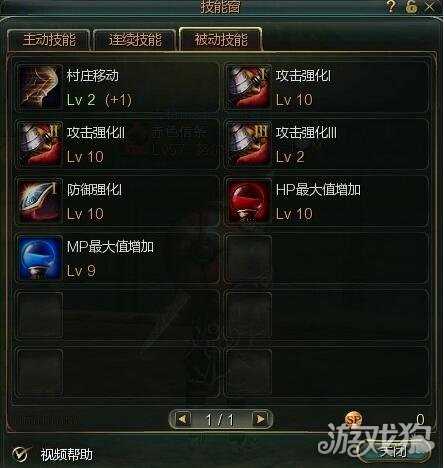The width and height of the screenshot is (444, 468).
Task: Select the 被动技能 tab
Action: pos(221,39)
